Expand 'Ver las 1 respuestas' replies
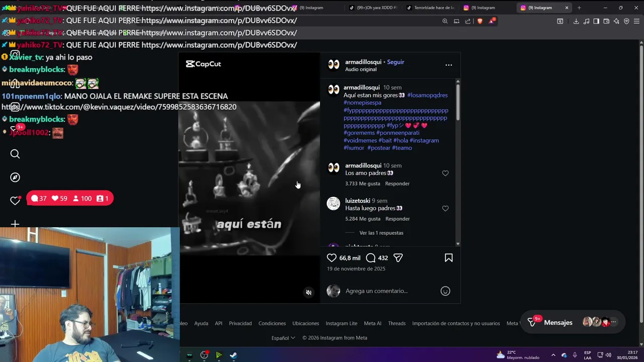 [381, 233]
